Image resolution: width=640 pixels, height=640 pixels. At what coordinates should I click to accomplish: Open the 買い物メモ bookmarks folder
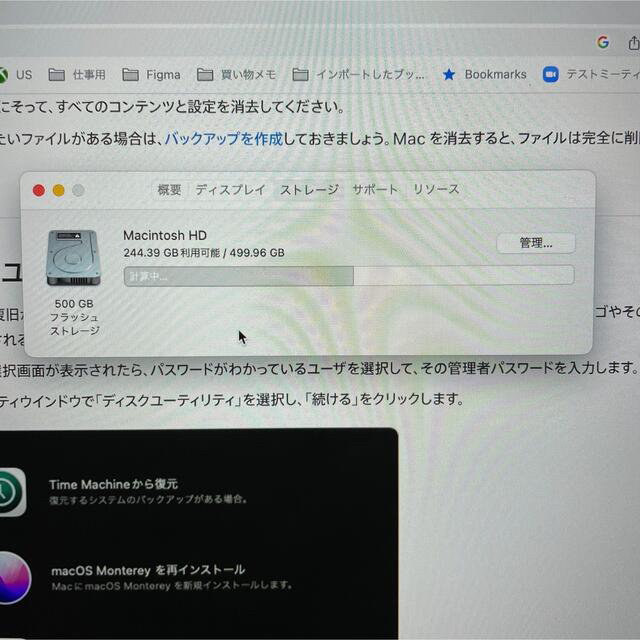(236, 75)
